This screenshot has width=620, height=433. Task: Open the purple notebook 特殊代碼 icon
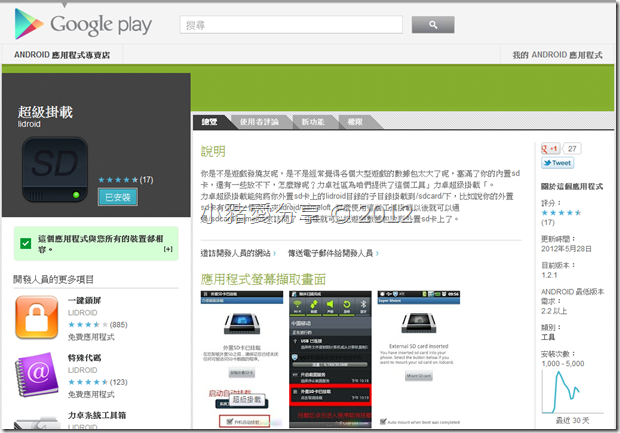click(x=37, y=374)
